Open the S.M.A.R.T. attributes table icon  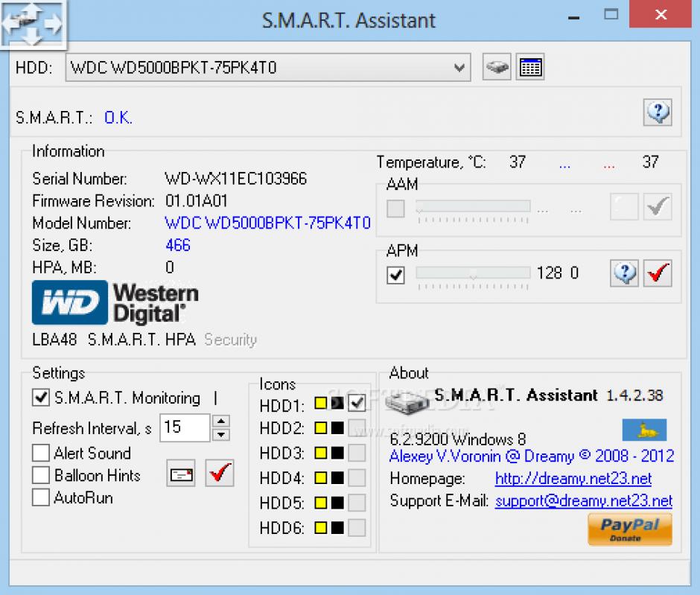click(x=530, y=68)
